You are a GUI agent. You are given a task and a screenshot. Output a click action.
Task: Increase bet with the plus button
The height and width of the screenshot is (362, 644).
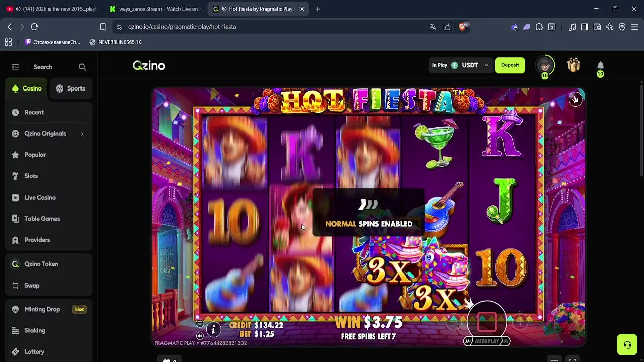520,322
